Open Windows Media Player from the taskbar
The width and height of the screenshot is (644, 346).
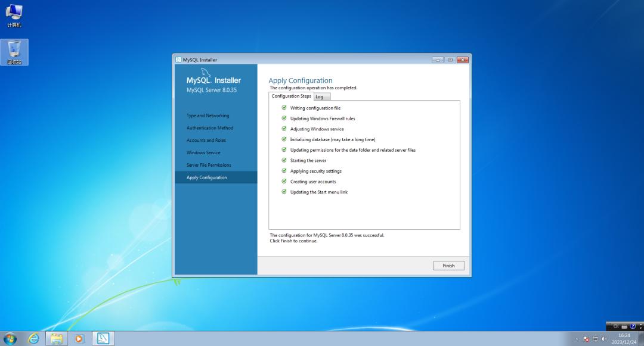click(x=79, y=339)
